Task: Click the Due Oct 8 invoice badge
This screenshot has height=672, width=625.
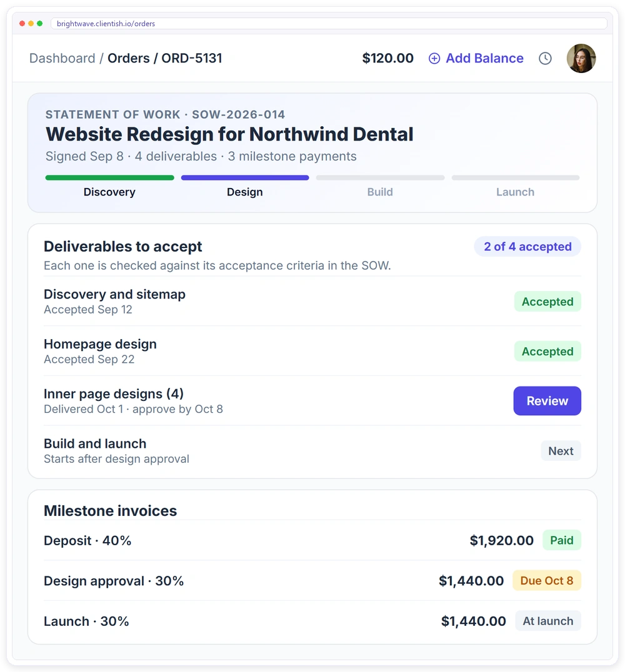Action: click(x=546, y=580)
